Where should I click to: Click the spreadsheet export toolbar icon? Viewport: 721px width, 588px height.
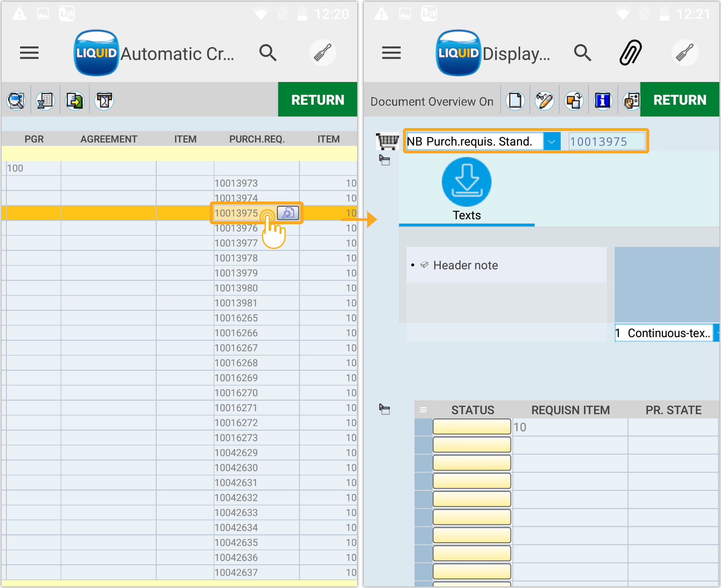pyautogui.click(x=45, y=101)
